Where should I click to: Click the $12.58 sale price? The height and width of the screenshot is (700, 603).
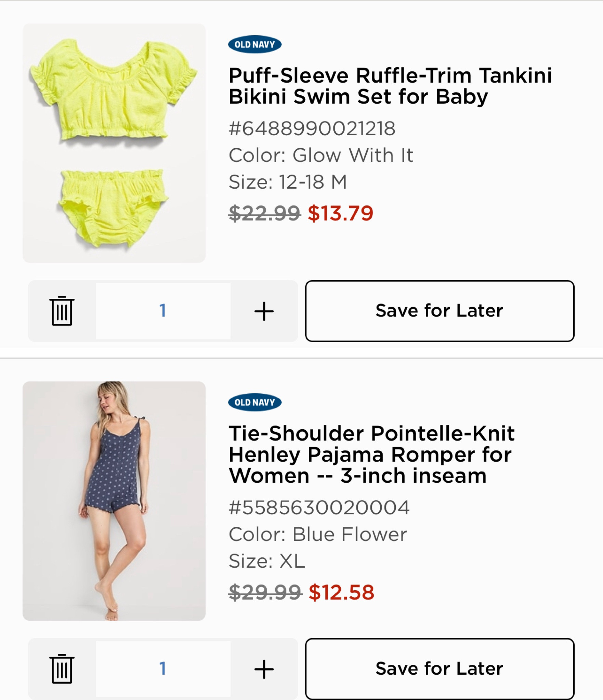click(341, 592)
